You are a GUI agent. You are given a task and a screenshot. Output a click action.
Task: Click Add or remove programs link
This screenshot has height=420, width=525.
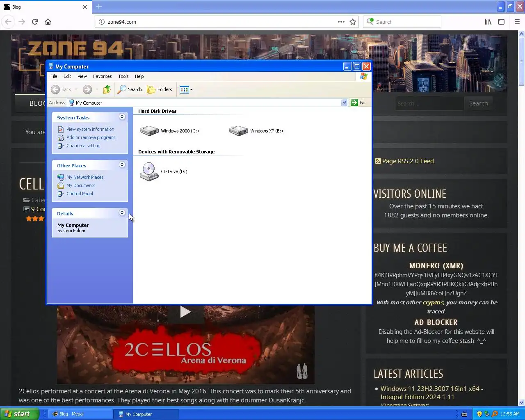(x=91, y=137)
